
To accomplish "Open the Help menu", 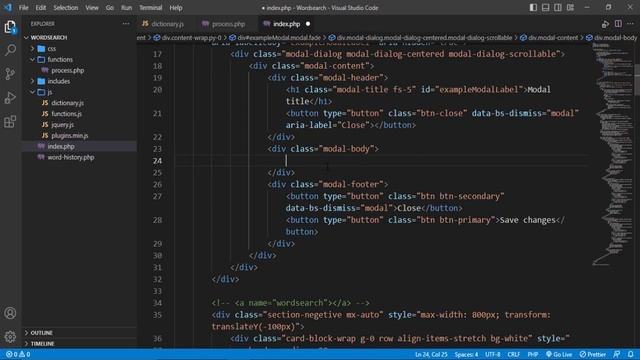I will 176,8.
